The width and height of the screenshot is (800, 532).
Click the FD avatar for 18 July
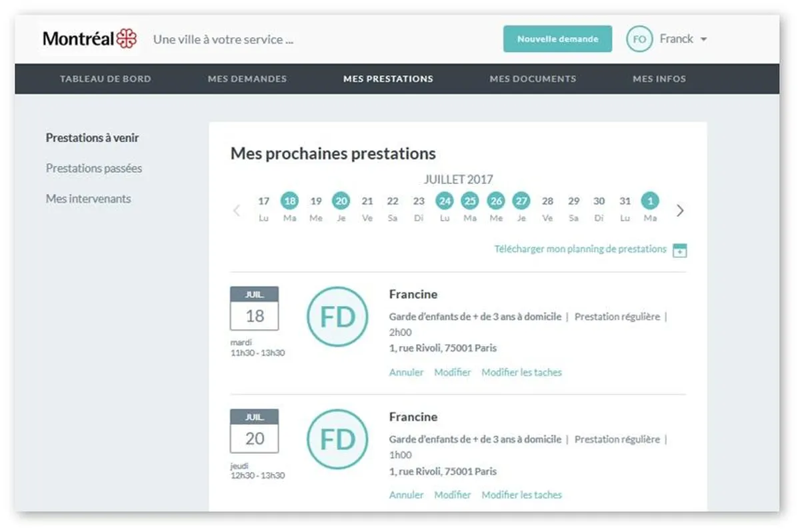[337, 317]
